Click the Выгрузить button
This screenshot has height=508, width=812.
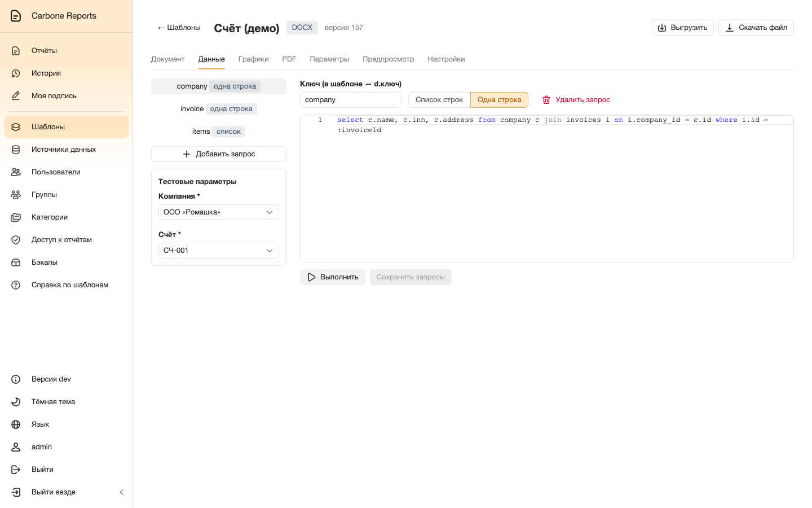pyautogui.click(x=682, y=28)
